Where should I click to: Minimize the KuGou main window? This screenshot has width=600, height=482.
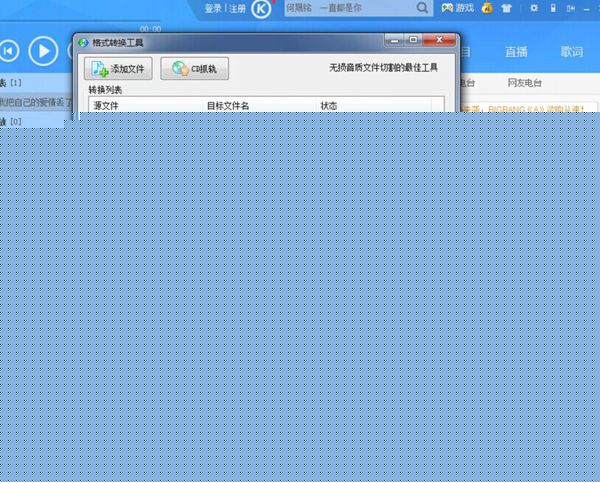[587, 9]
